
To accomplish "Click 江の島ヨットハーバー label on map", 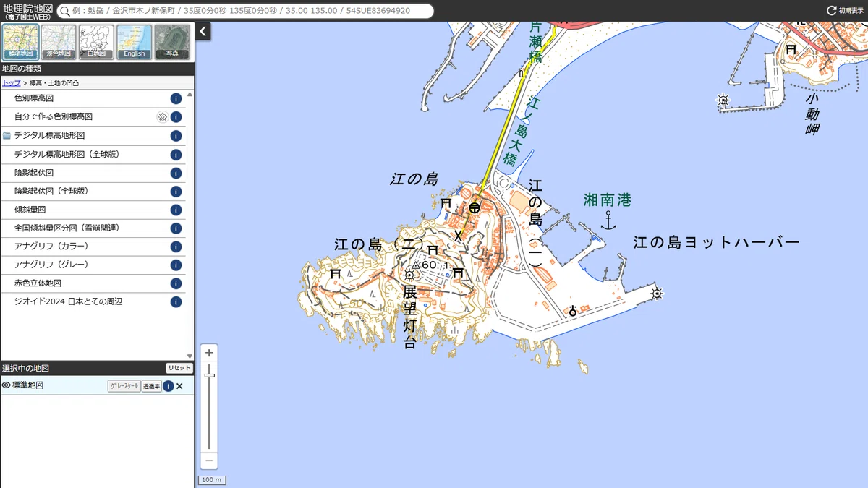I will (716, 243).
